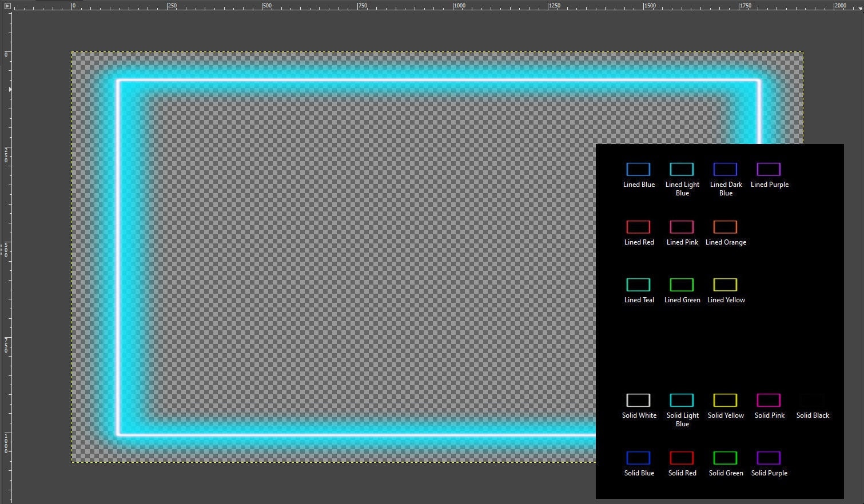The width and height of the screenshot is (864, 504).
Task: Pick the Lined Teal swatch
Action: [x=639, y=285]
